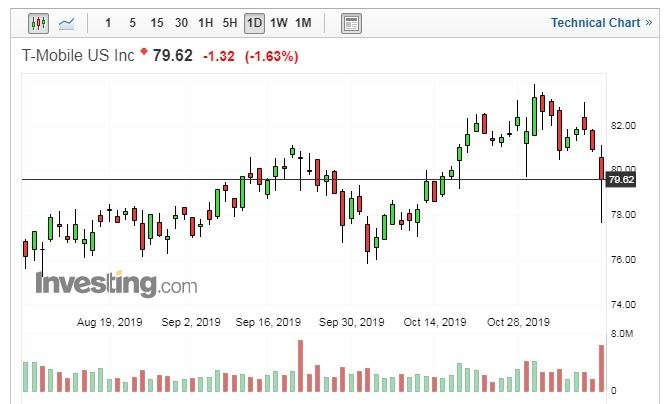Click the 74.00 price axis label
672x404 pixels.
623,305
